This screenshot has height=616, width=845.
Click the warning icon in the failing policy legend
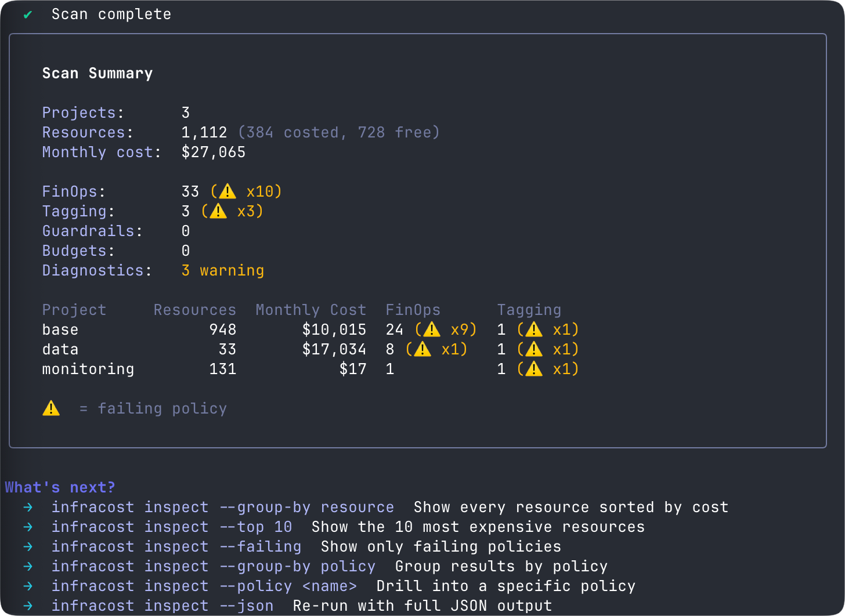coord(51,408)
